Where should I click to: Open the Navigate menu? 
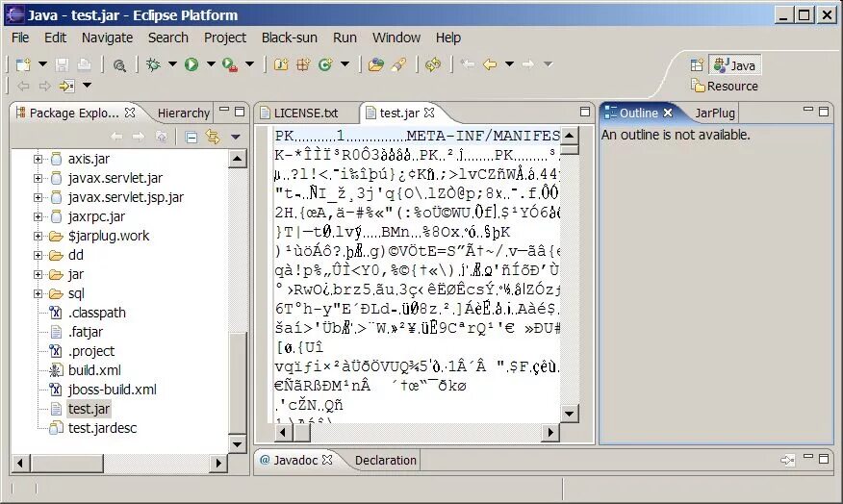[x=107, y=38]
